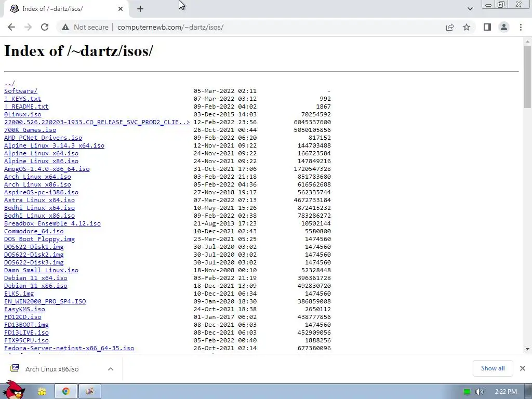Open the volume speaker tray icon

tap(479, 392)
